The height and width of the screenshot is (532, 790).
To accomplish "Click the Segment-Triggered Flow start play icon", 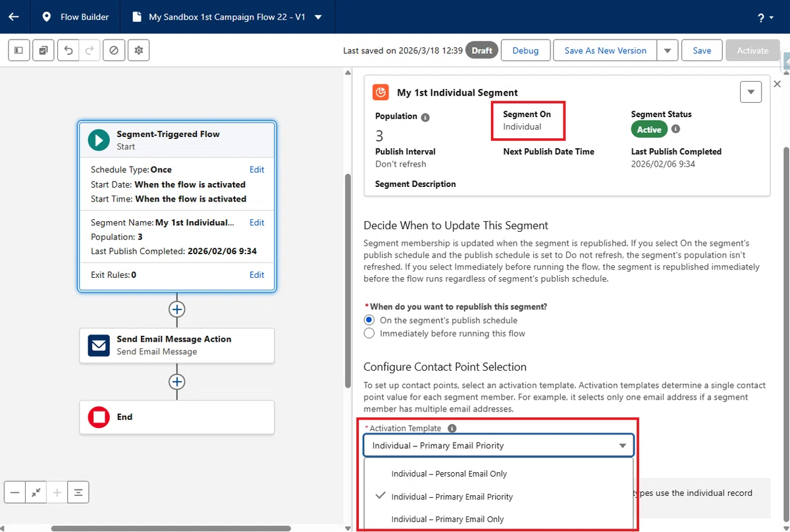I will pyautogui.click(x=99, y=140).
